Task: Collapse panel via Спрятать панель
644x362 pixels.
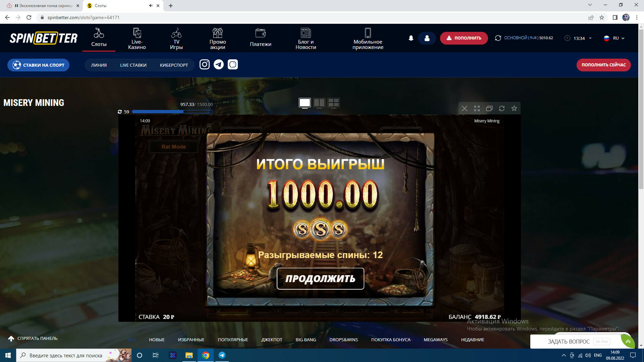Action: pos(33,339)
